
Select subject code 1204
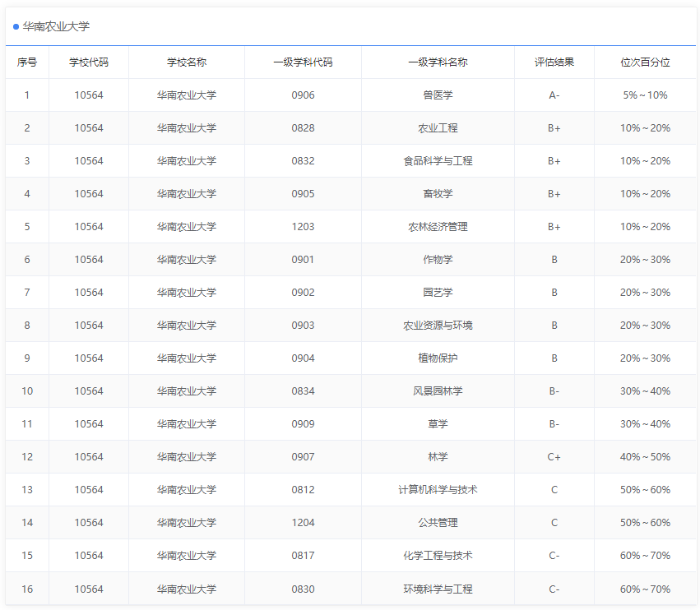tap(304, 523)
